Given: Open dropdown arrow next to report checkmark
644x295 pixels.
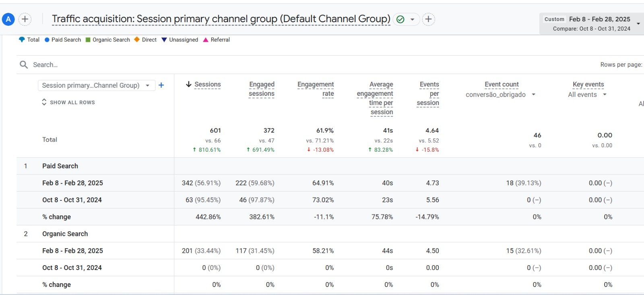Looking at the screenshot, I should (412, 19).
